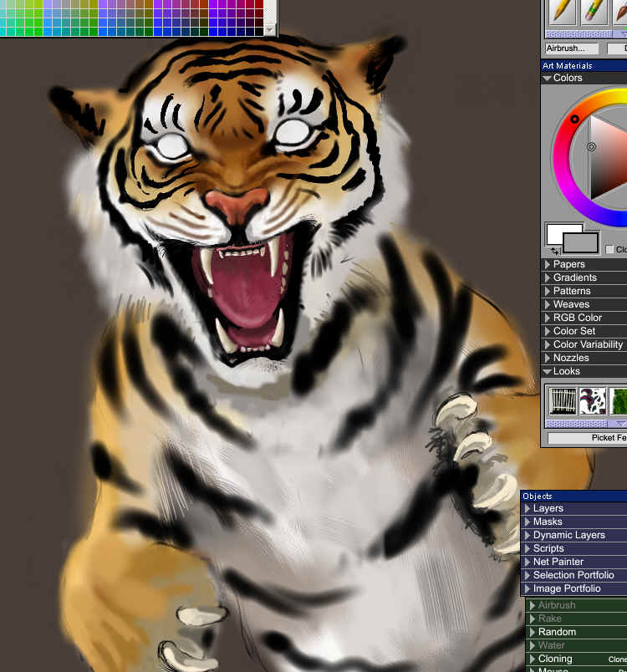Click the Picket Fence look name button
The width and height of the screenshot is (627, 672).
click(x=587, y=438)
